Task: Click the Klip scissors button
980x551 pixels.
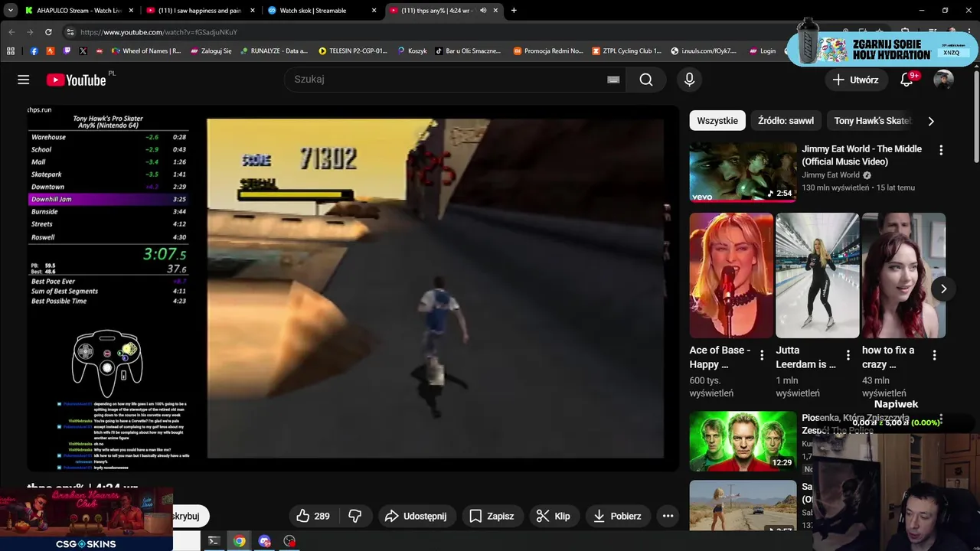Action: pos(553,516)
